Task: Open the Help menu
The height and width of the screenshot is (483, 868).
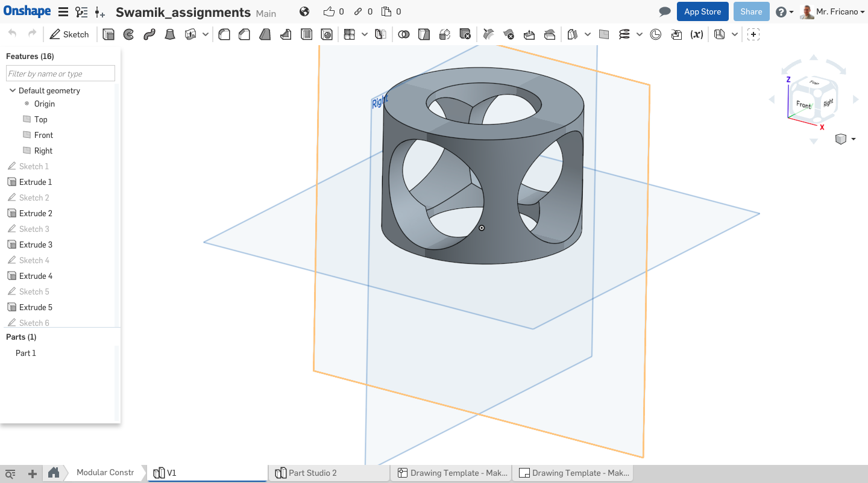Action: coord(784,12)
